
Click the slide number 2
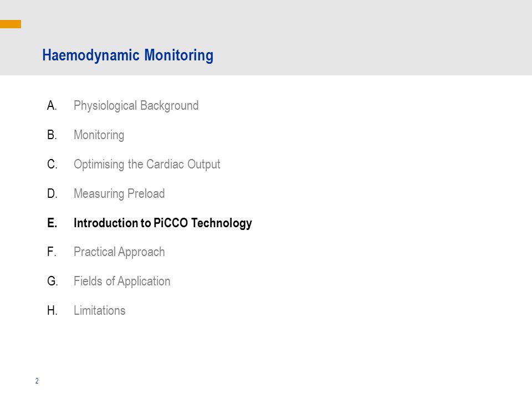pos(37,381)
